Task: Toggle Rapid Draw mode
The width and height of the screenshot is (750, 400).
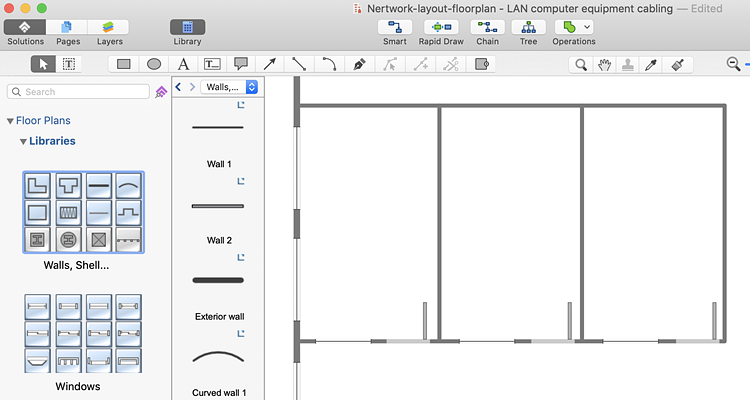Action: 441,27
